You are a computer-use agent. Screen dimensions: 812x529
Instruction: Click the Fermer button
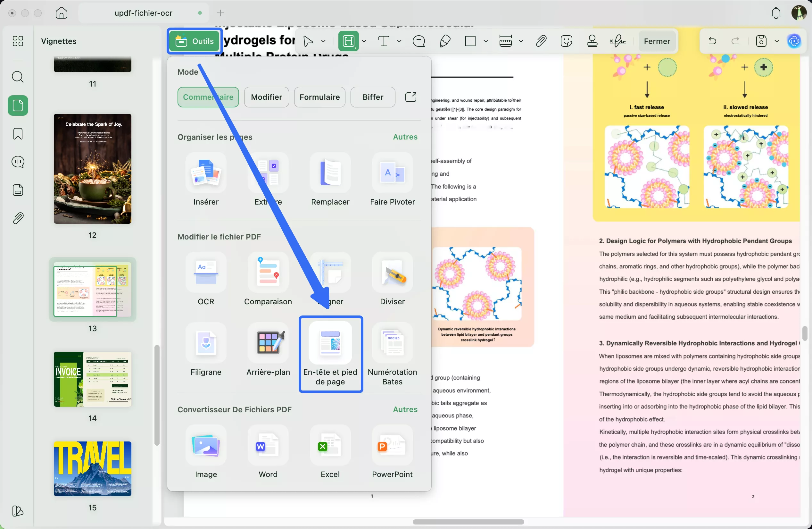click(657, 41)
